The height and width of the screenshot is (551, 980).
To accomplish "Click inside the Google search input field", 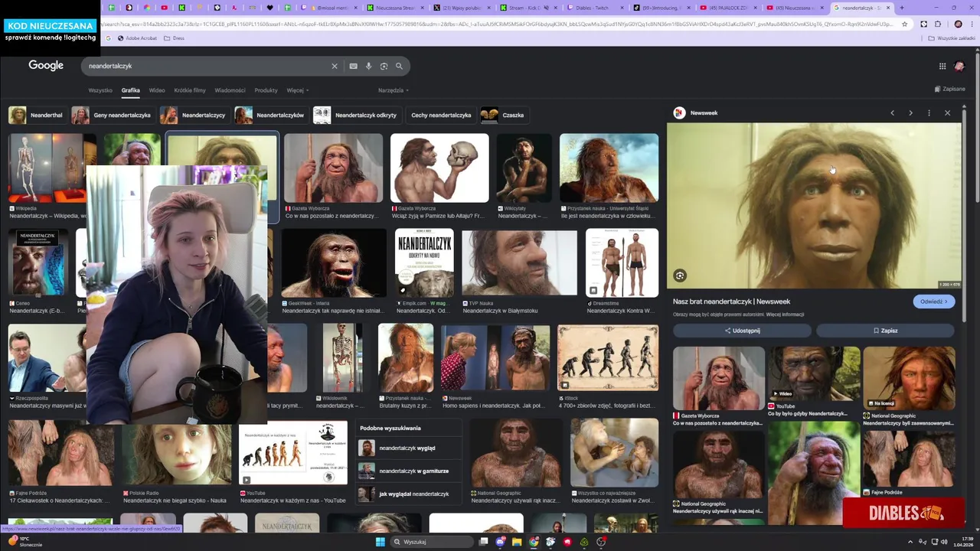I will coord(207,66).
